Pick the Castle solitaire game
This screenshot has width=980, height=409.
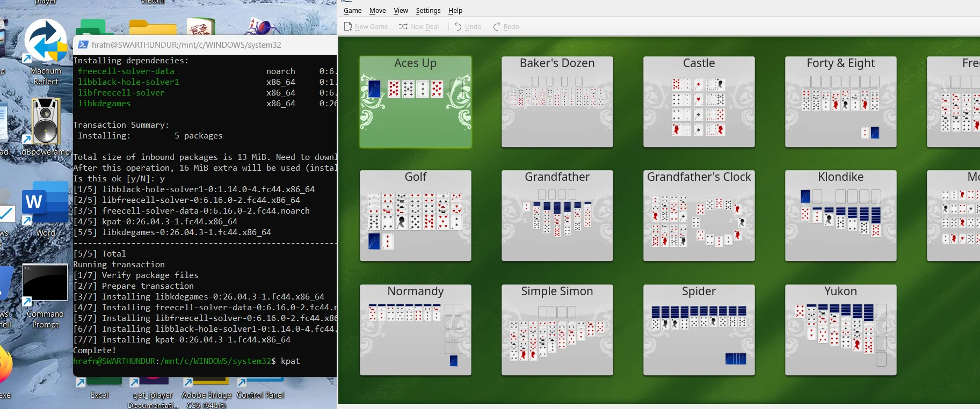coord(699,102)
